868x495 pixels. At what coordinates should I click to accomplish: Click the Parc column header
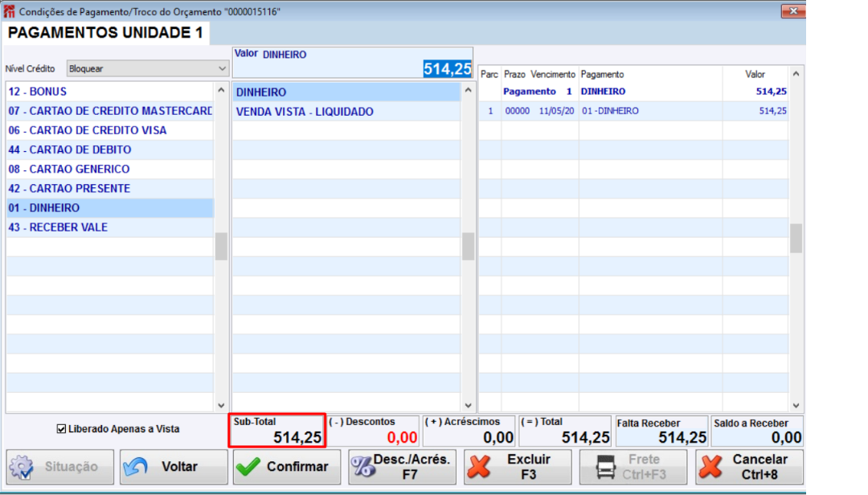pos(489,74)
